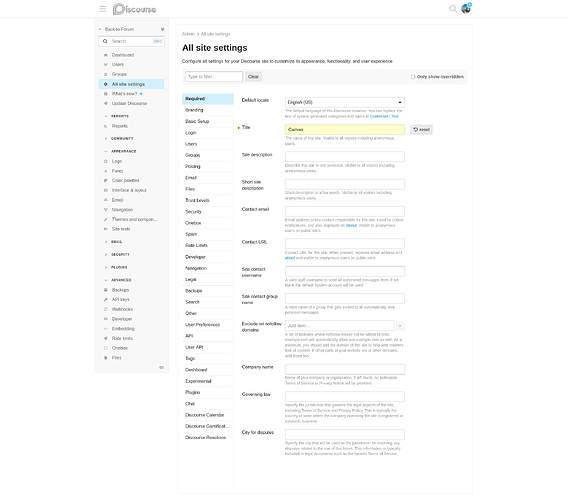Click the Reports chart icon
The width and height of the screenshot is (568, 500).
click(106, 126)
